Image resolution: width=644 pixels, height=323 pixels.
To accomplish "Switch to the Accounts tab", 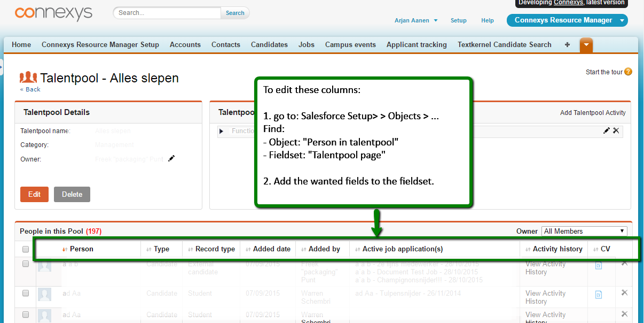I will pos(185,45).
